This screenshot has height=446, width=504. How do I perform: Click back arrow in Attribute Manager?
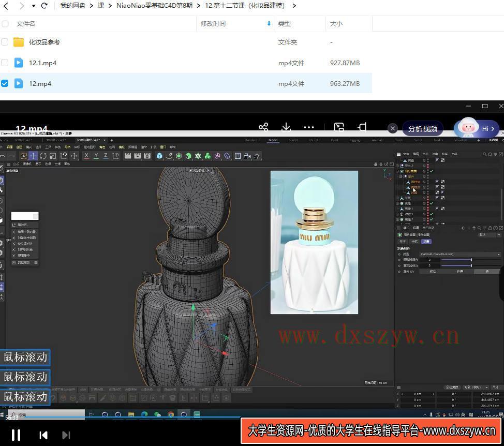click(463, 228)
